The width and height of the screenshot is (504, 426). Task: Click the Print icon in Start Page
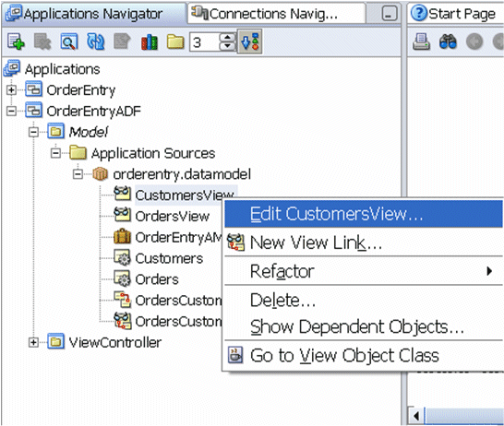422,41
